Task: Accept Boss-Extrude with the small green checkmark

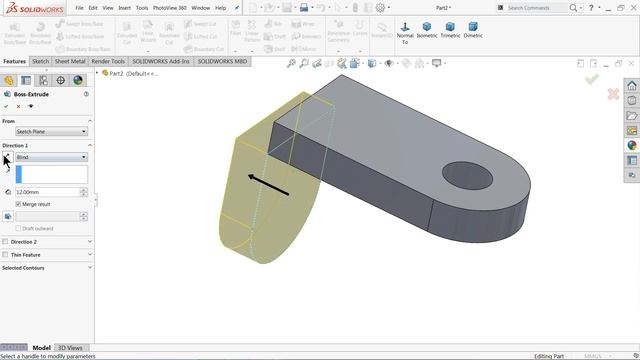Action: (6, 106)
